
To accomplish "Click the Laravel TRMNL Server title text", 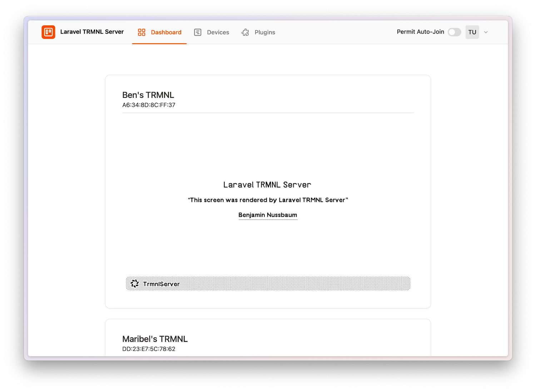I will coord(92,32).
